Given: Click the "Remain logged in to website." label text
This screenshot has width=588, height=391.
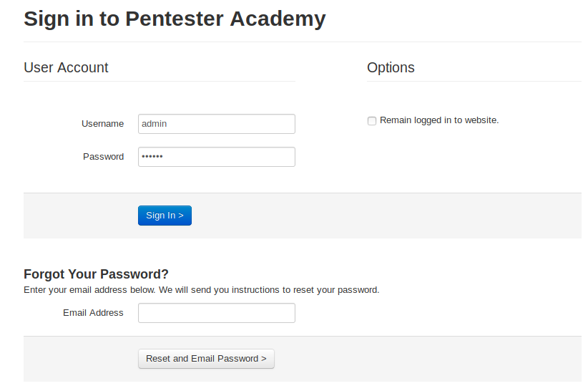Looking at the screenshot, I should [439, 120].
